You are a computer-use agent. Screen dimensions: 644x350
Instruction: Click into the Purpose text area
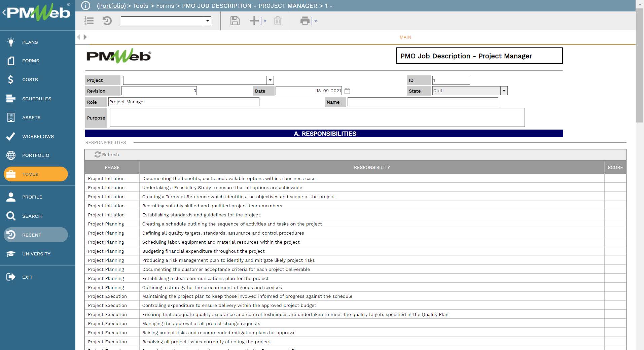tap(317, 117)
